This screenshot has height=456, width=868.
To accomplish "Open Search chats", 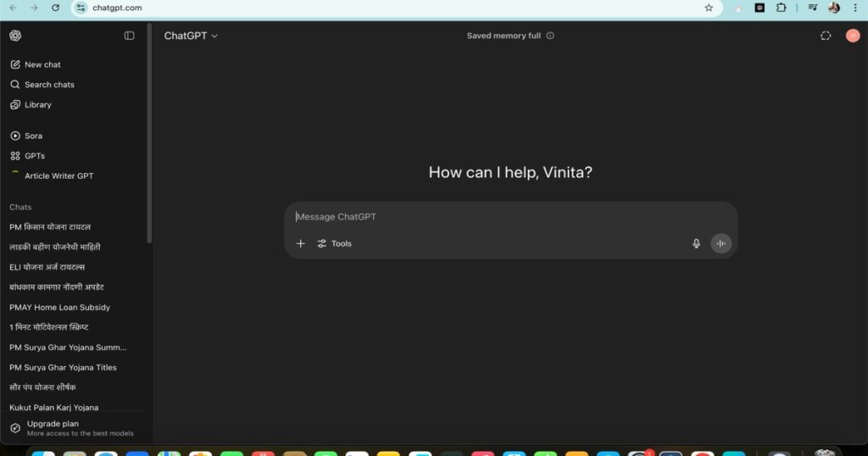I will tap(42, 85).
